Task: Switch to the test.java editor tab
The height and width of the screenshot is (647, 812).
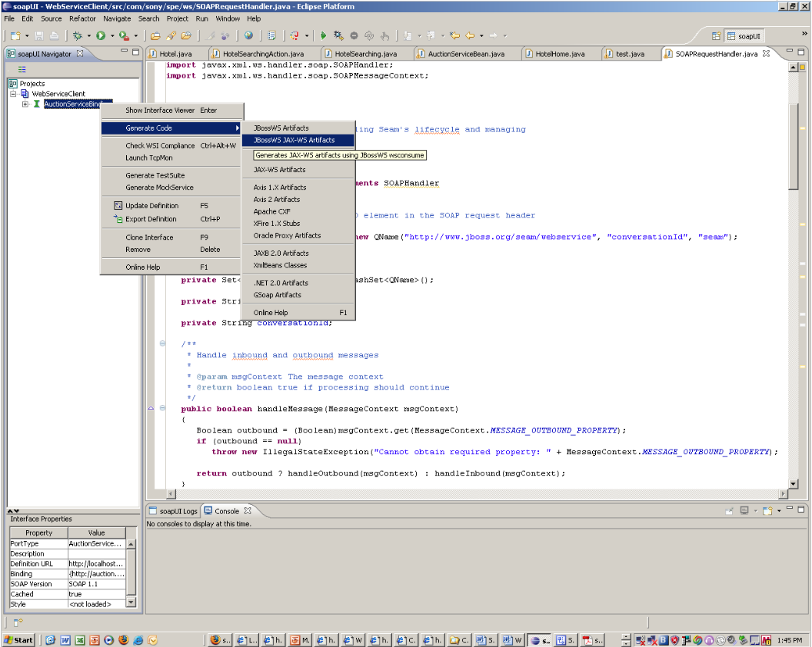Action: [x=630, y=54]
